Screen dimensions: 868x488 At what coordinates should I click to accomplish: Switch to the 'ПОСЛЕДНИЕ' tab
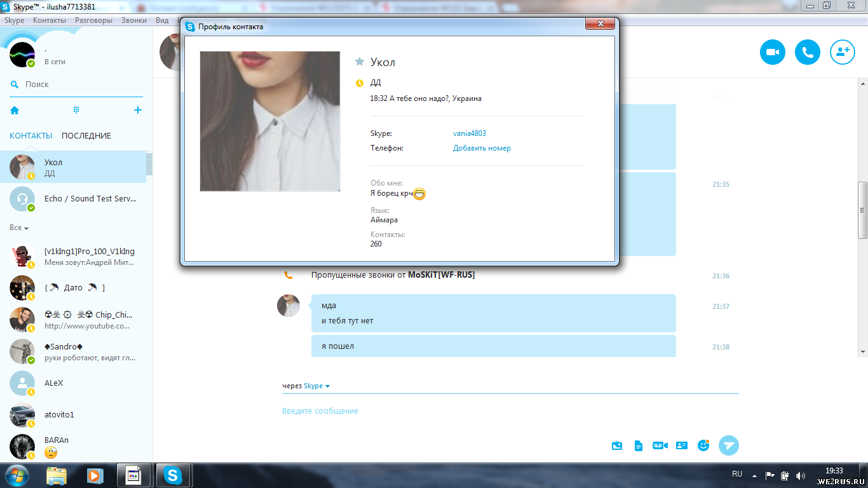coord(86,136)
